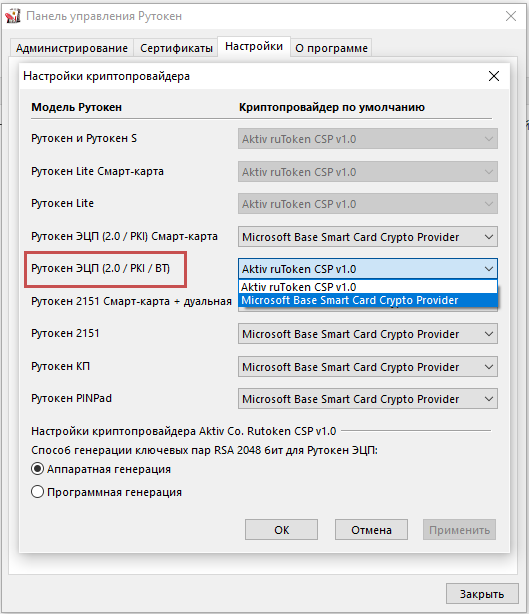529x614 pixels.
Task: Choose Aktiv ruToken CSP v1.0 list option
Action: pos(368,287)
